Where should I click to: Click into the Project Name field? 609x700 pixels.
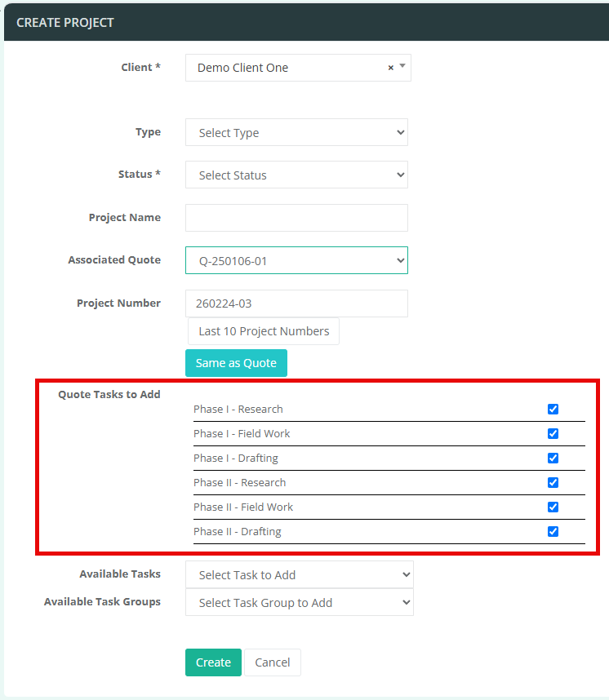296,218
